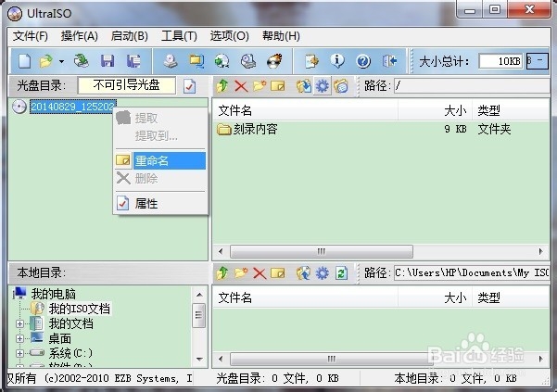Expand the 桌面 tree node
The height and width of the screenshot is (392, 557).
(19, 339)
